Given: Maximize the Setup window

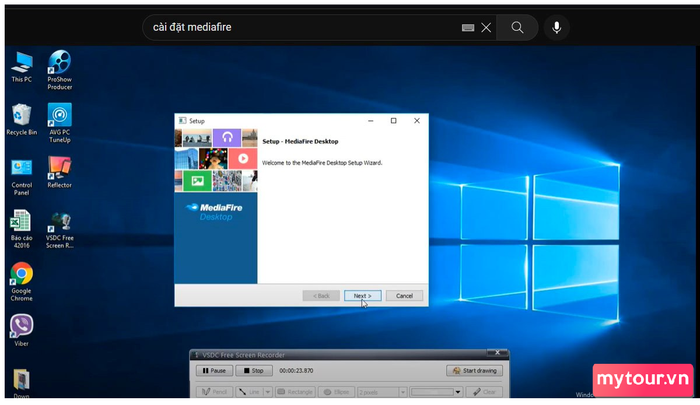Looking at the screenshot, I should (x=393, y=121).
